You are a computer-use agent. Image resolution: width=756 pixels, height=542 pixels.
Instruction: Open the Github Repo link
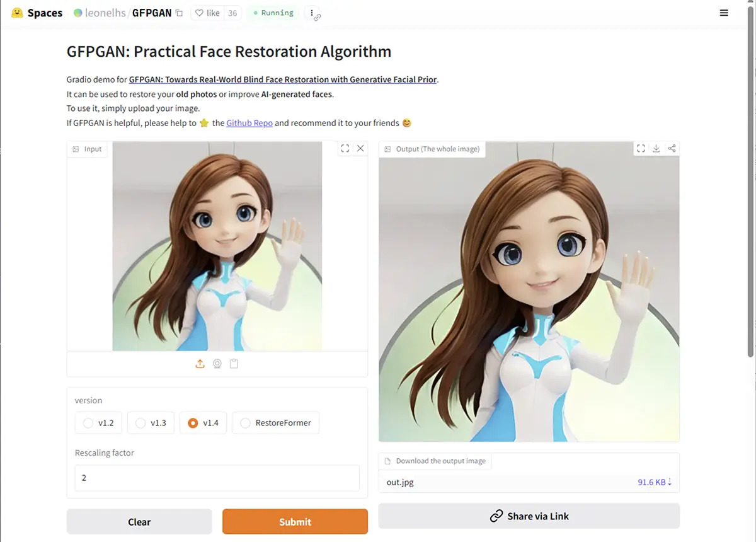(249, 123)
